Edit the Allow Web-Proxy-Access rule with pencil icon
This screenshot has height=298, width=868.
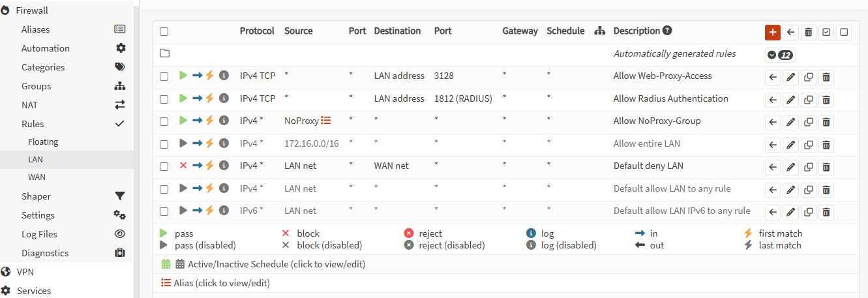pyautogui.click(x=790, y=77)
